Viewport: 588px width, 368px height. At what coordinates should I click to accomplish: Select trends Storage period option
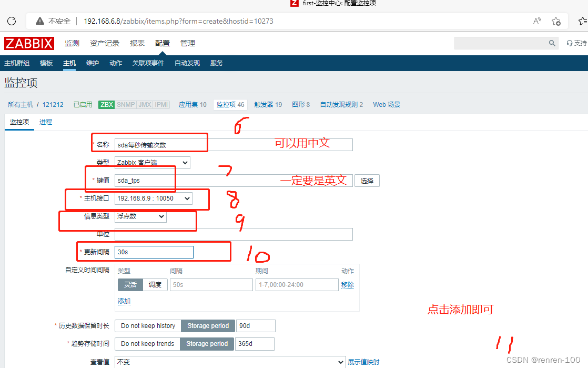click(x=207, y=344)
